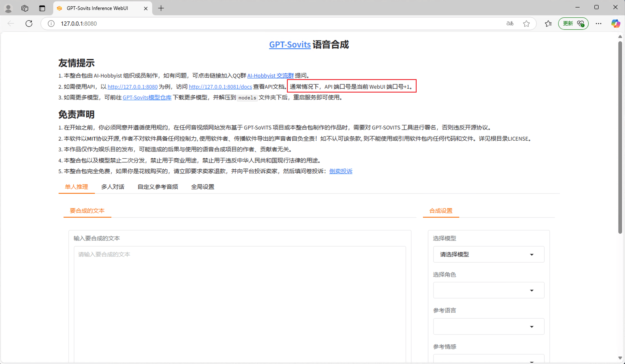Switch to the 全局设置 tab

(202, 187)
